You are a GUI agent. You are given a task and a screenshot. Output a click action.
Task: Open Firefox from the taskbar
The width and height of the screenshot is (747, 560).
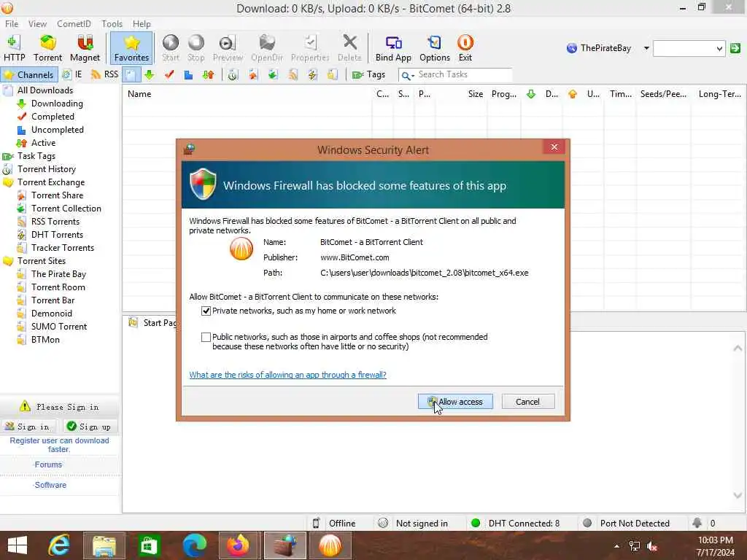238,545
